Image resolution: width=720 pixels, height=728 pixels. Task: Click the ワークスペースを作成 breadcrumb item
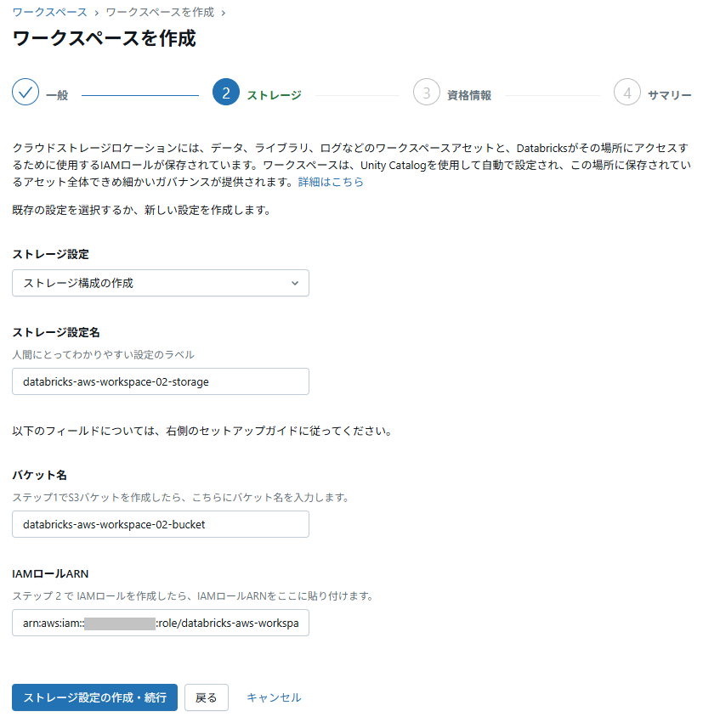tap(161, 12)
